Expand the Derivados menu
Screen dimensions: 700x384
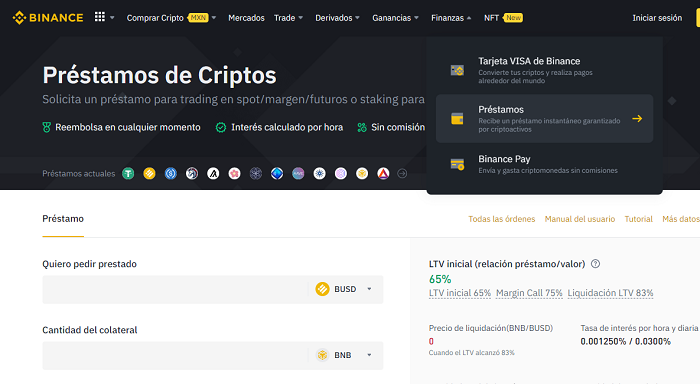click(338, 18)
